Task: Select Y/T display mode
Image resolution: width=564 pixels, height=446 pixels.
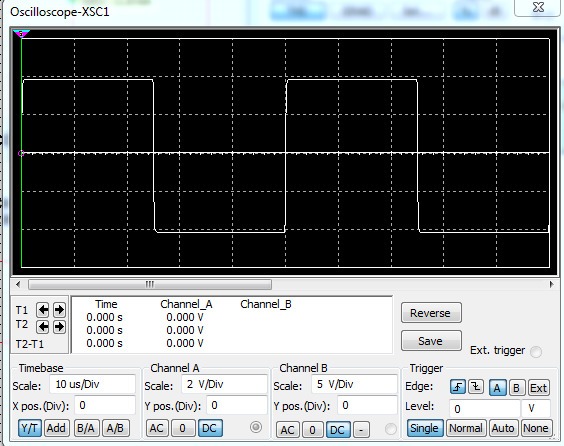Action: (x=29, y=428)
